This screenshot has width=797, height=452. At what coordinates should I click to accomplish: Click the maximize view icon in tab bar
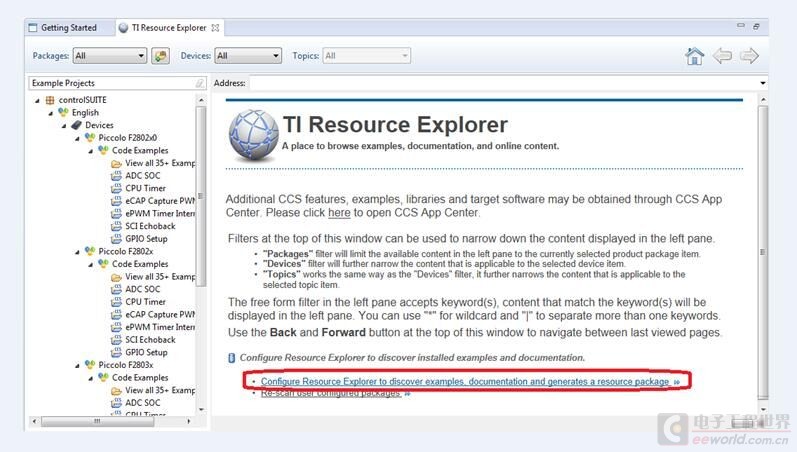tap(756, 26)
